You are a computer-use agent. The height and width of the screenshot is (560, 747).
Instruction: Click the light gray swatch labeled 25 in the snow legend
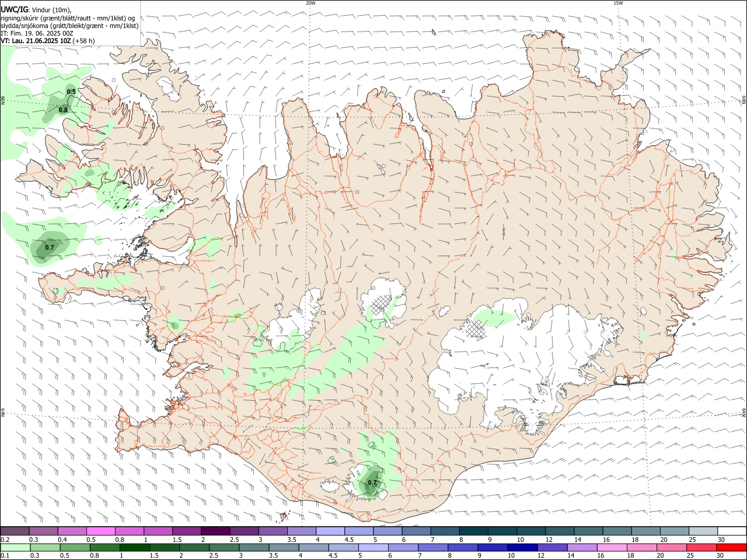coord(702,531)
